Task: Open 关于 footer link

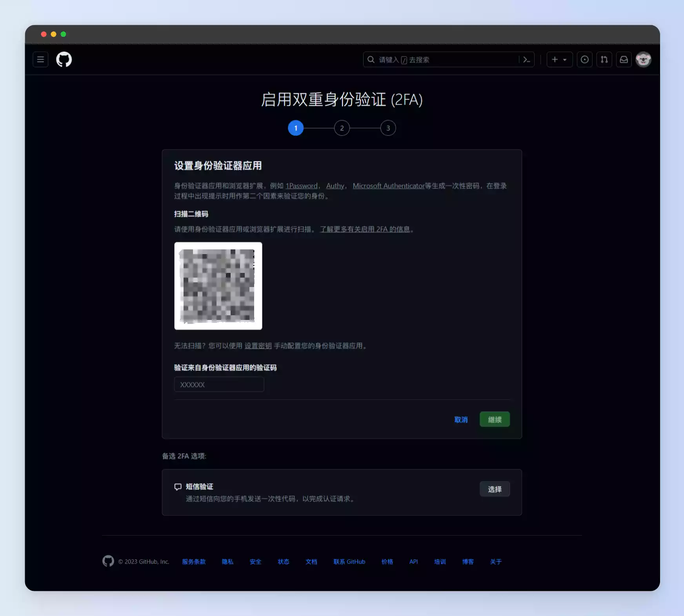Action: click(x=496, y=561)
